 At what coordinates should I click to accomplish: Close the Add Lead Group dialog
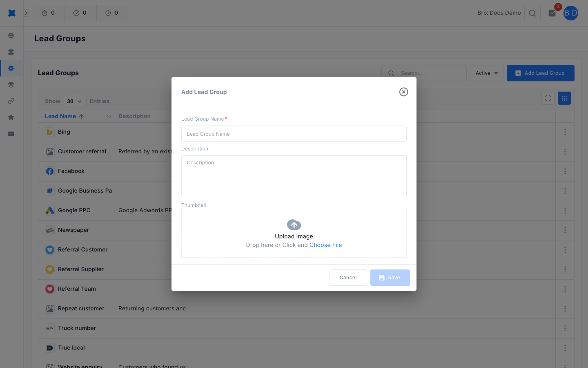coord(403,92)
